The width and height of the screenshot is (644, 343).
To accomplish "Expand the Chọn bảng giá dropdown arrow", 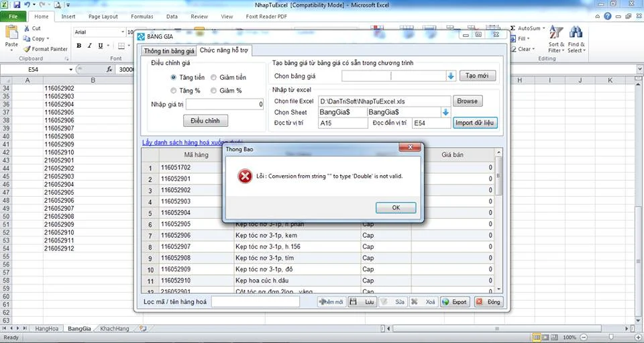I will pos(451,76).
